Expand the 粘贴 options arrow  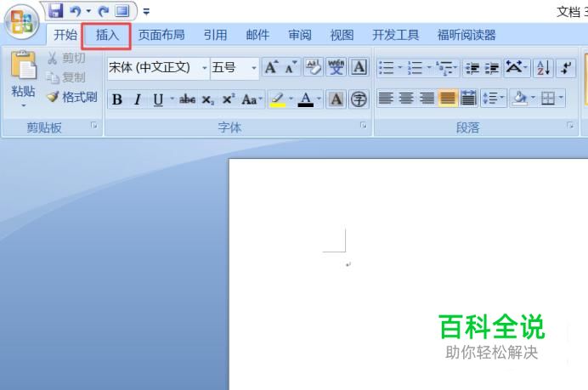coord(23,105)
